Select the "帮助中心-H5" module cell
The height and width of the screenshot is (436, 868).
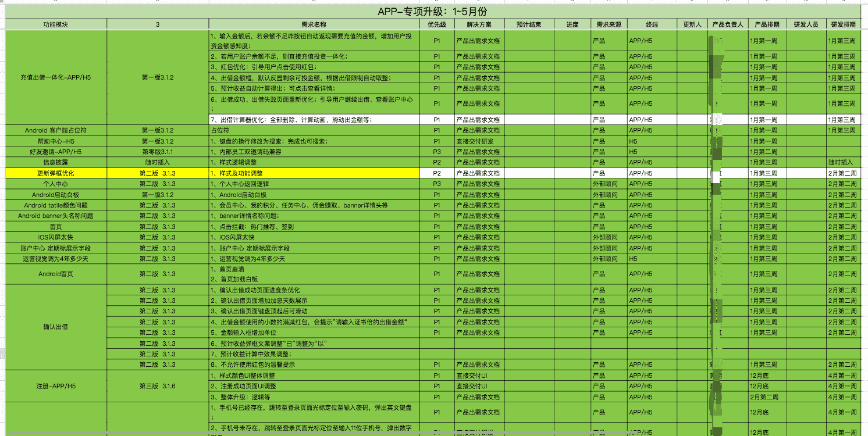(56, 141)
